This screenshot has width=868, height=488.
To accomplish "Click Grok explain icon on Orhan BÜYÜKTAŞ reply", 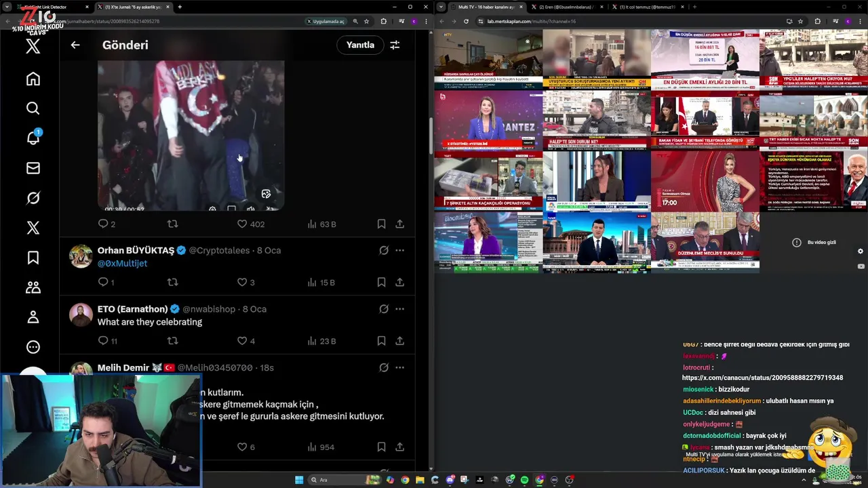I will tap(384, 250).
